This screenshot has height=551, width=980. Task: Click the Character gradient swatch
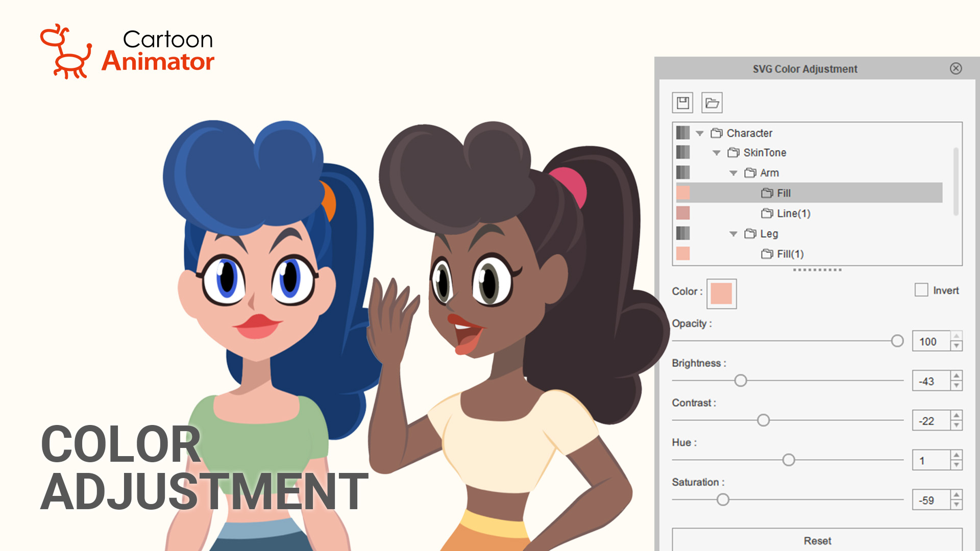pyautogui.click(x=683, y=133)
